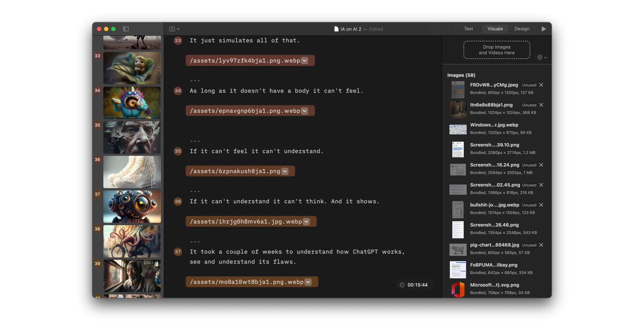Screen dimensions: 644x333
Task: Remove unused Screensh....02.45.png image
Action: pyautogui.click(x=541, y=185)
